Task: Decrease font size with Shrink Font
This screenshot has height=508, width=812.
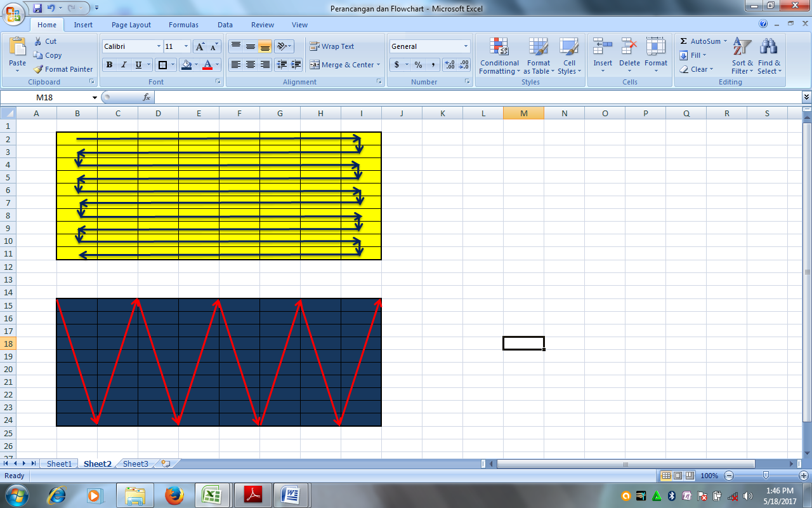Action: (214, 46)
